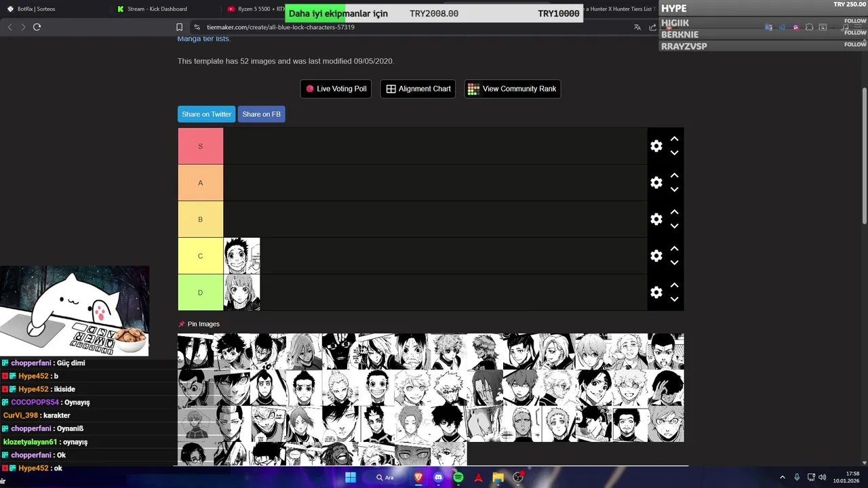The image size is (868, 488).
Task: Move A tier row down with arrow
Action: [674, 190]
